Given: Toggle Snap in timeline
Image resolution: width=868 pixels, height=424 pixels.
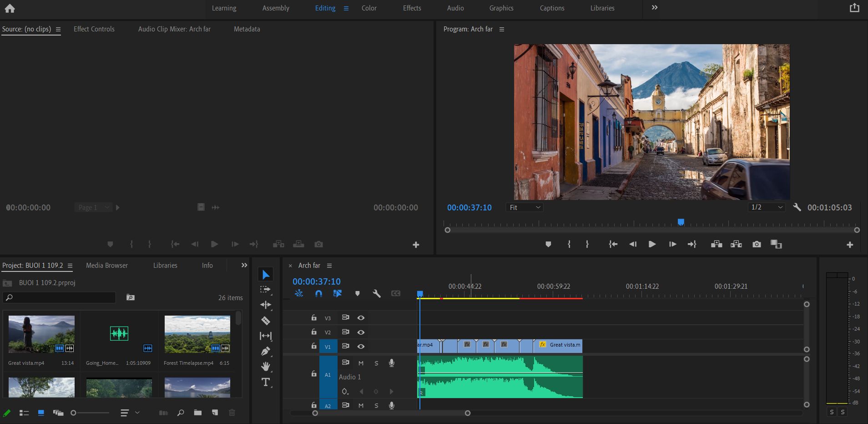Looking at the screenshot, I should (318, 293).
